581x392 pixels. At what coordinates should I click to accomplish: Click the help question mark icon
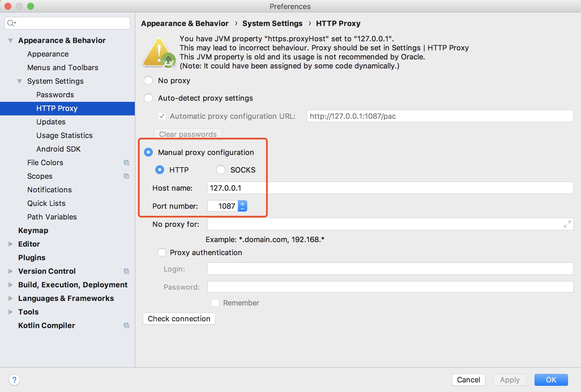(14, 380)
